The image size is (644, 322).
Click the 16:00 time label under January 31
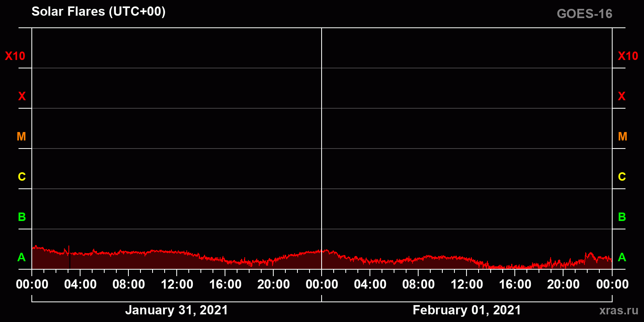click(x=225, y=285)
